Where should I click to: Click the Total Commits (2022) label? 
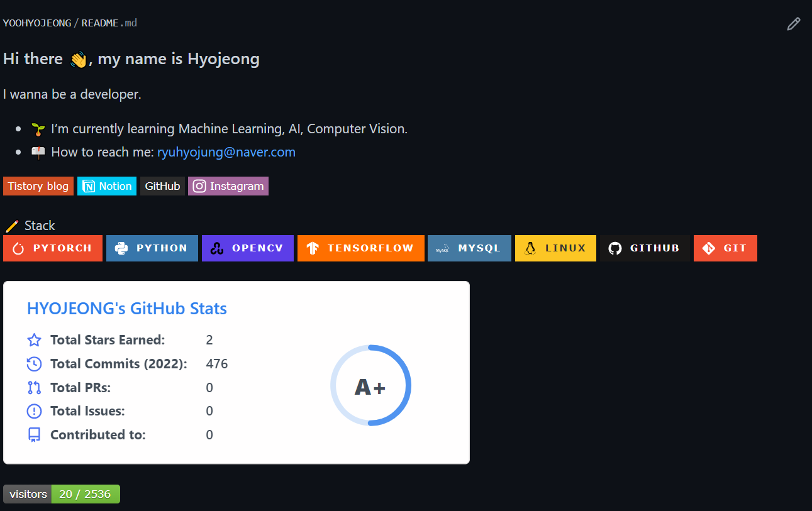pyautogui.click(x=119, y=364)
